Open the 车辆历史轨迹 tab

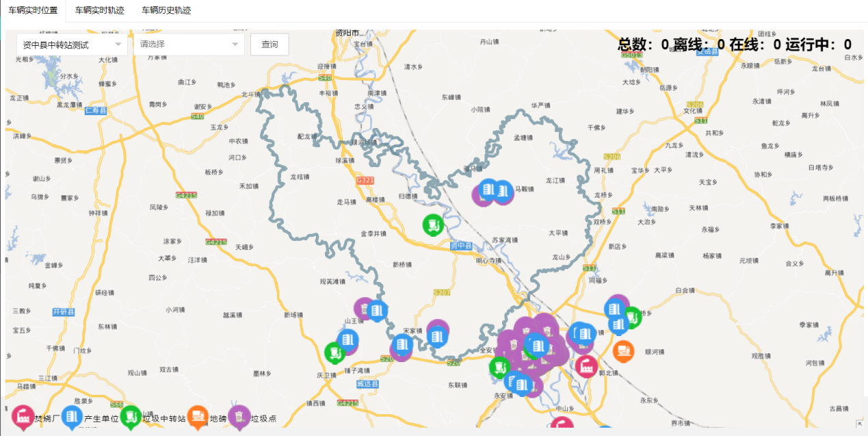[x=166, y=11]
